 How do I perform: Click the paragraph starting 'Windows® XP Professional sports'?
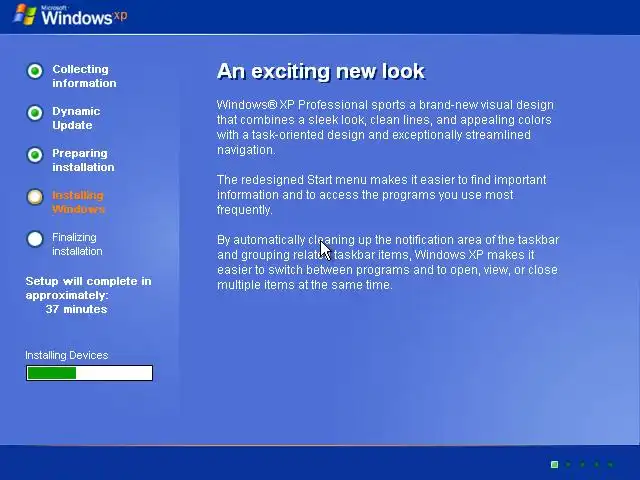tap(385, 127)
